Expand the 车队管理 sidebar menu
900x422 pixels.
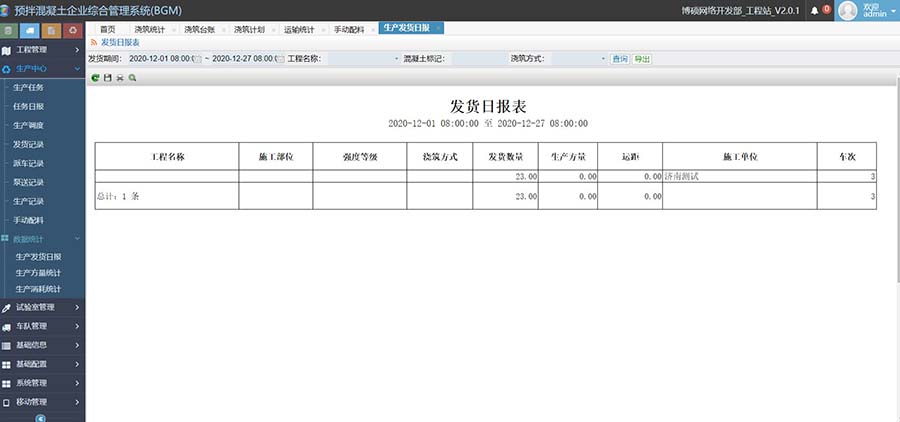click(x=42, y=326)
